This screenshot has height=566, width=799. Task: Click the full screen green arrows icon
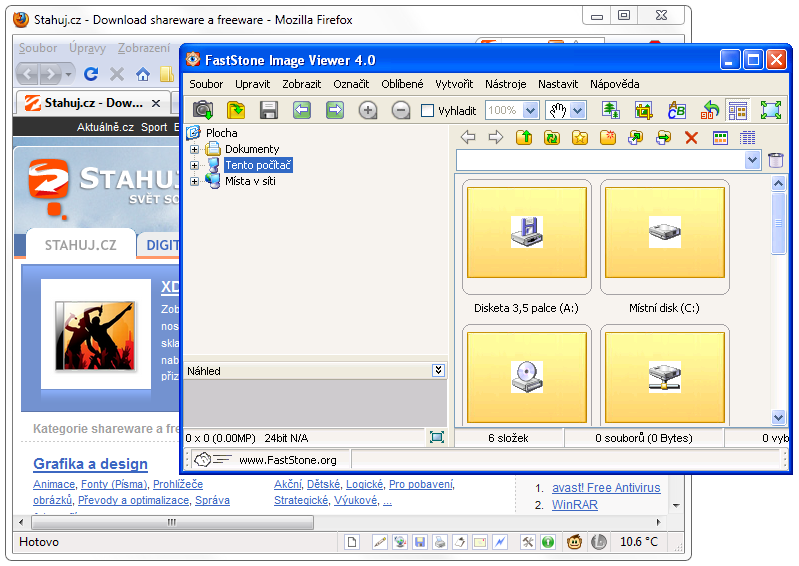point(770,110)
